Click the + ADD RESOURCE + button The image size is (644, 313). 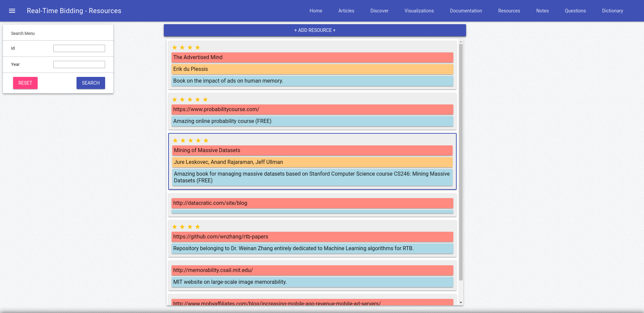click(x=315, y=30)
